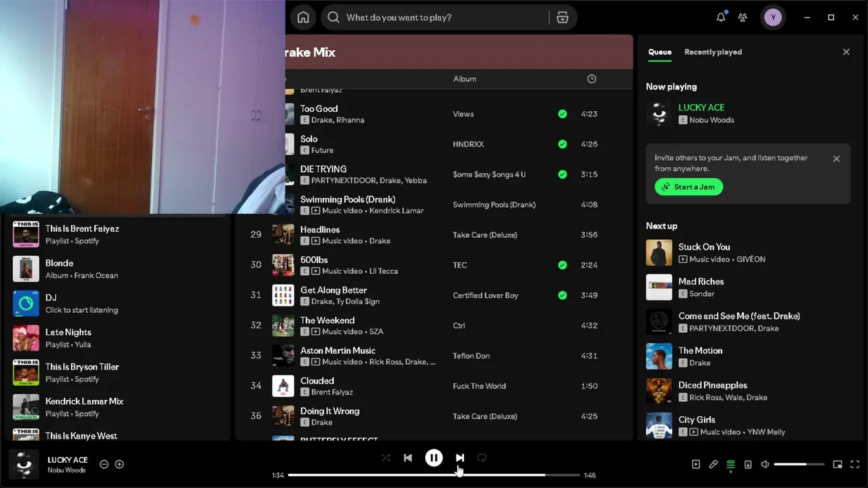Open Teflon Don album link
868x488 pixels.
(x=471, y=356)
